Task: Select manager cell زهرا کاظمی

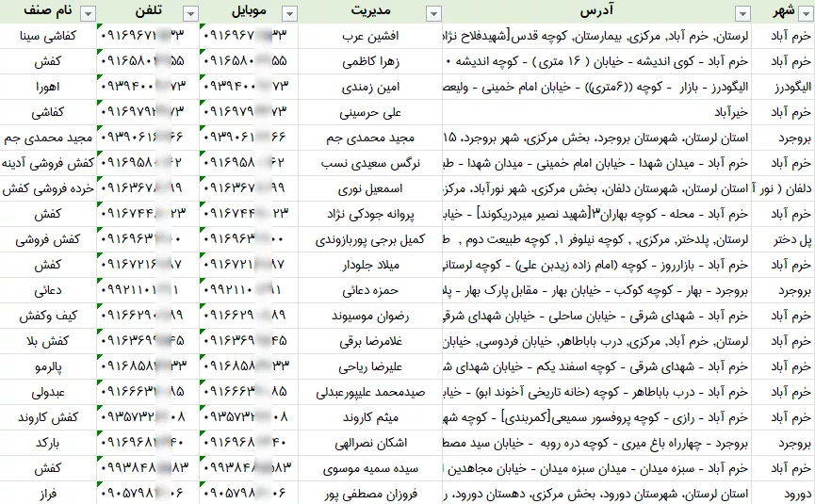Action: click(x=370, y=61)
